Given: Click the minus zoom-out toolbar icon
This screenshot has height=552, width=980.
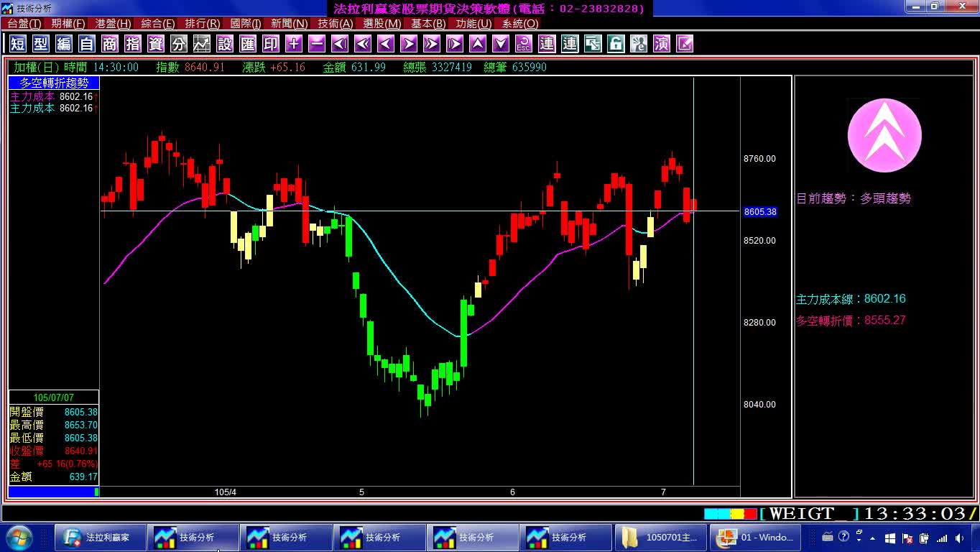Looking at the screenshot, I should coord(317,44).
